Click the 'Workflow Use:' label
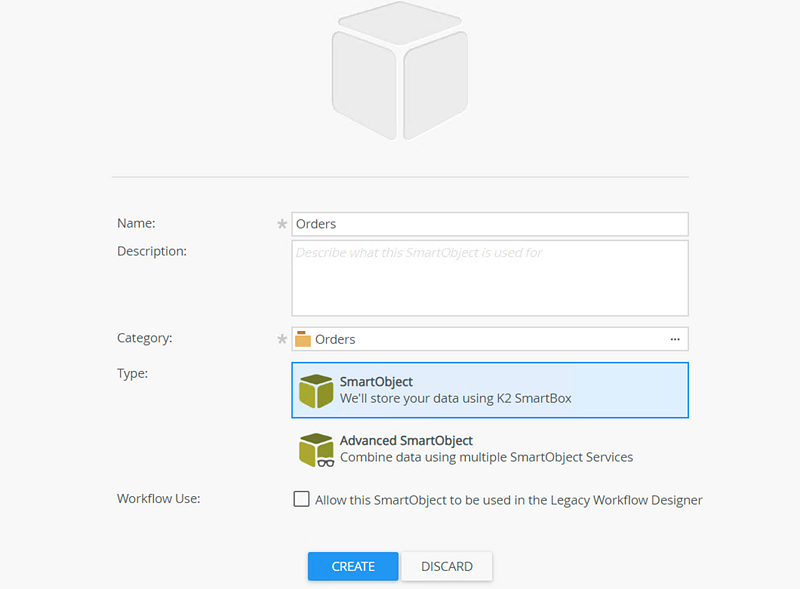The height and width of the screenshot is (589, 800). click(x=159, y=499)
